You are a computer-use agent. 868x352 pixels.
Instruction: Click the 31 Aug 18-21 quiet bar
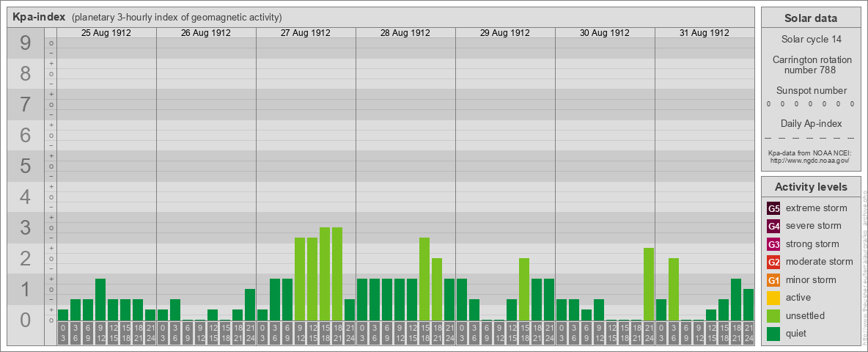(x=736, y=299)
